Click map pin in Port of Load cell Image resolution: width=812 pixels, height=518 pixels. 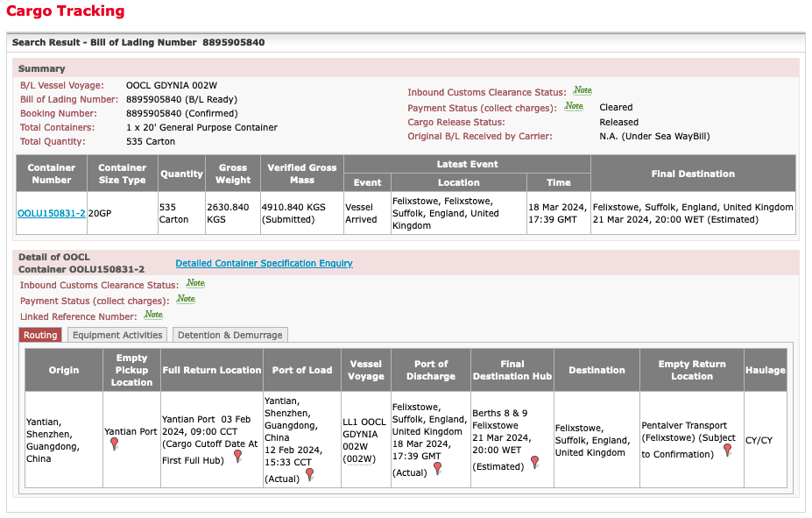coord(309,474)
